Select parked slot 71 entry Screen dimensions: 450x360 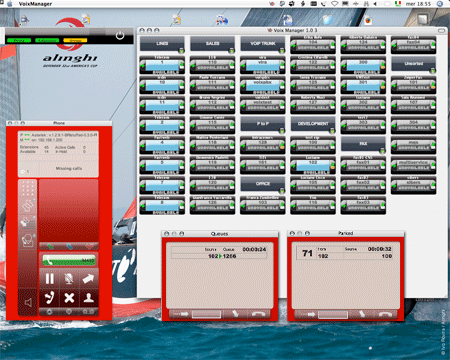coord(345,253)
